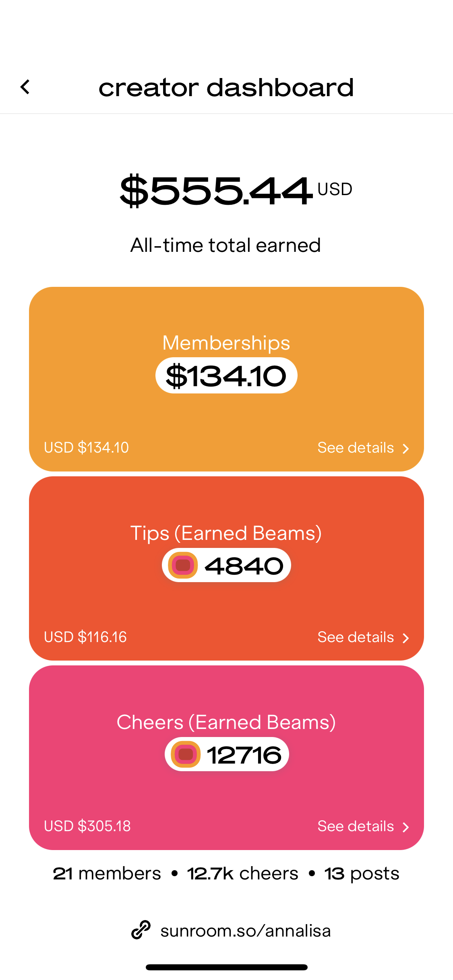Image resolution: width=453 pixels, height=980 pixels.
Task: Click the link chain icon
Action: [141, 930]
